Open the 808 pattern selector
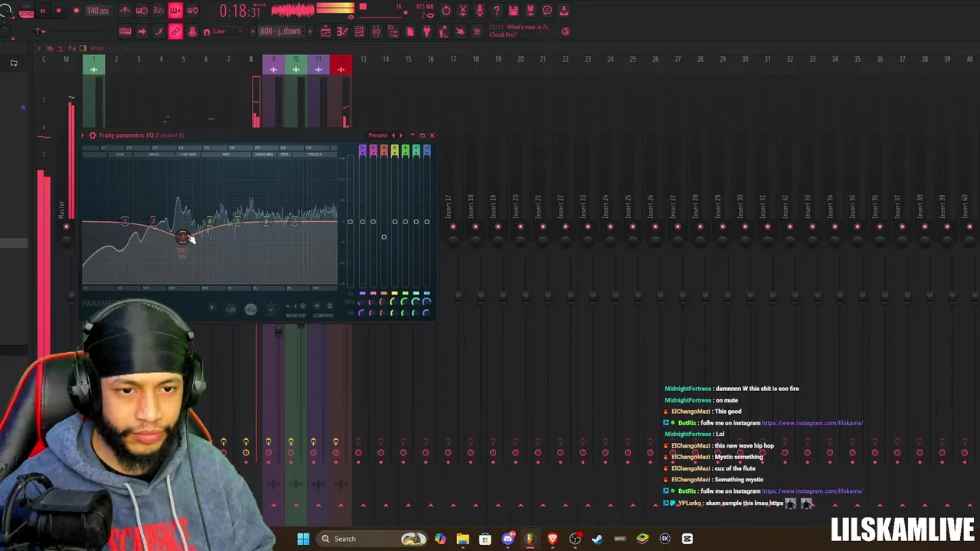Screen dimensions: 980x551 tap(280, 31)
